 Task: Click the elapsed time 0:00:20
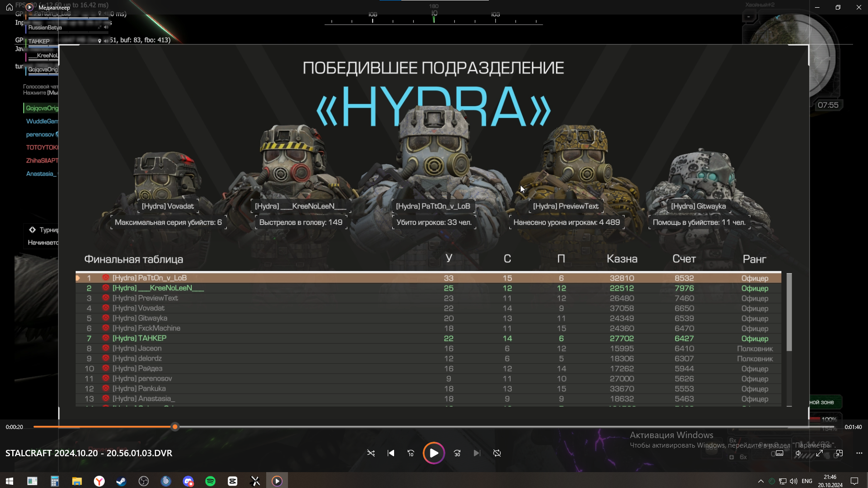15,427
